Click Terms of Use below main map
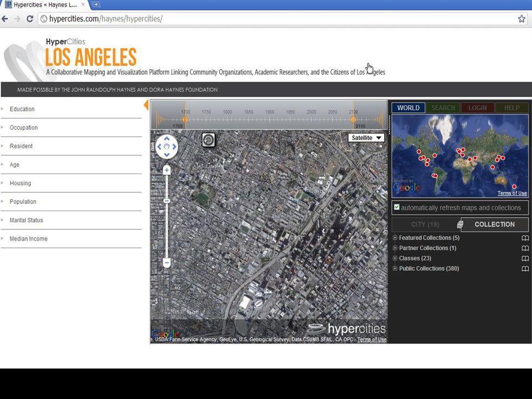Screen dimensions: 532x399 [372, 339]
